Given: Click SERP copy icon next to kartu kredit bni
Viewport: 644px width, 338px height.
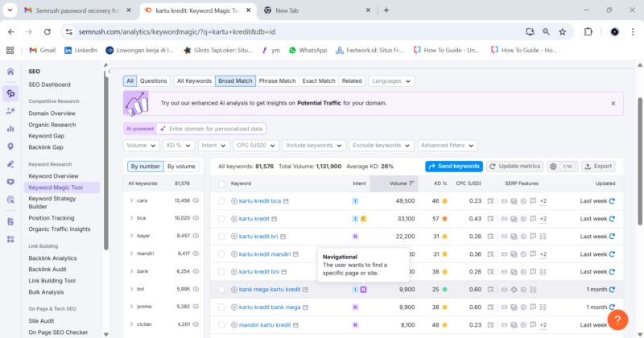Looking at the screenshot, I should (286, 272).
